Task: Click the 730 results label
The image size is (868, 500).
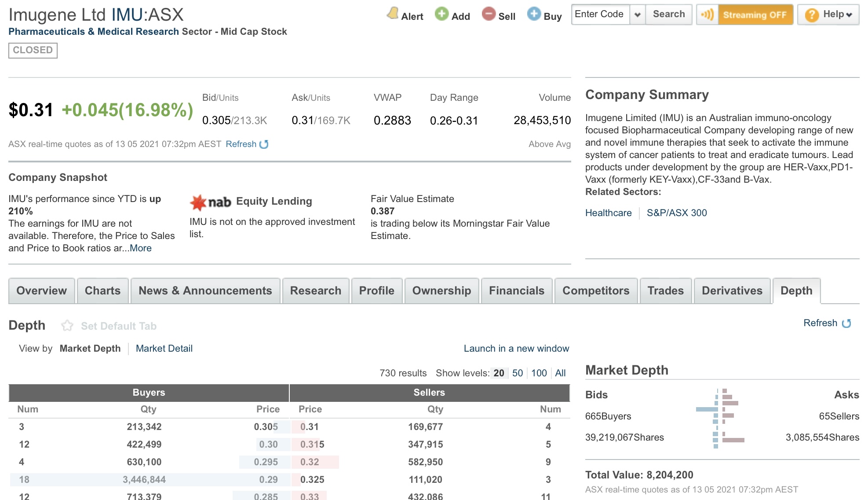Action: [x=403, y=373]
